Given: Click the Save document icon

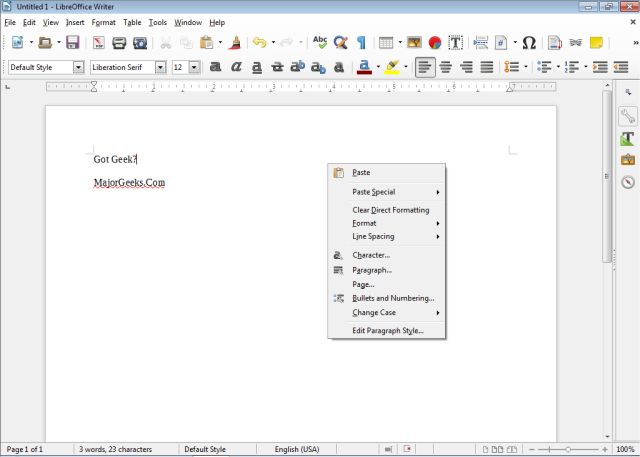Looking at the screenshot, I should click(72, 43).
